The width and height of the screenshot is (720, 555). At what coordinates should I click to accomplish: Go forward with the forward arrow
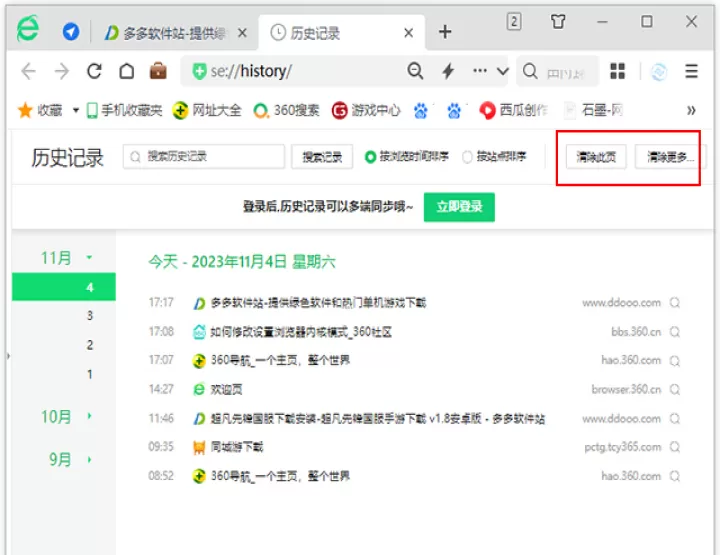[x=62, y=72]
